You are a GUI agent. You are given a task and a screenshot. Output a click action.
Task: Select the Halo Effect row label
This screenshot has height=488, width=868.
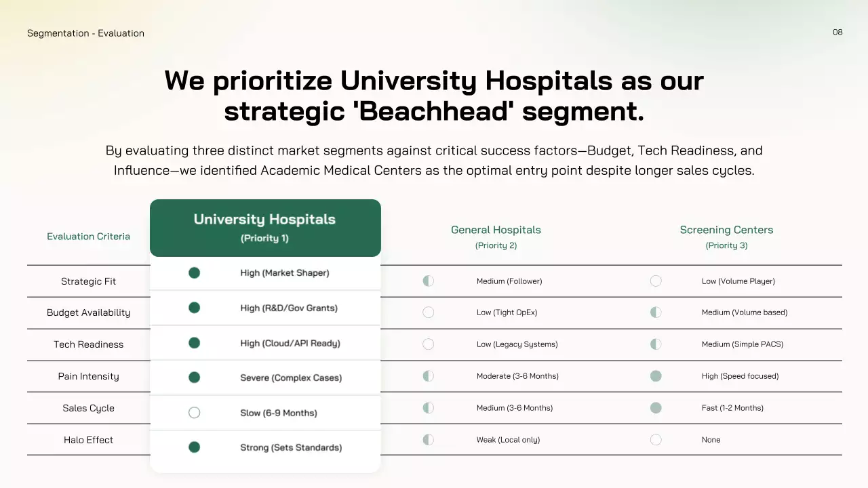88,440
